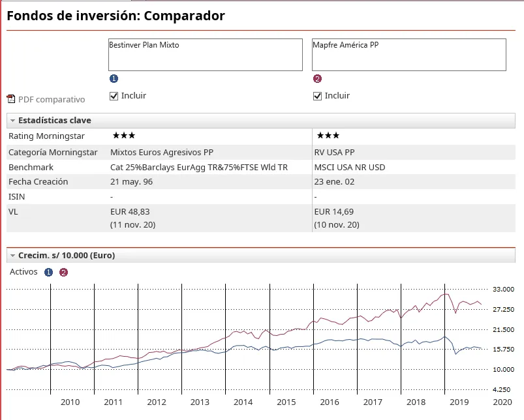Click the PDF icon beside PDF comparativo

click(x=10, y=99)
